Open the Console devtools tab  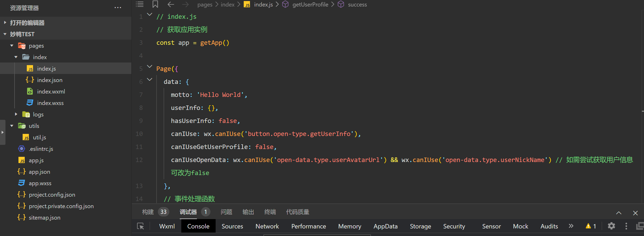pyautogui.click(x=198, y=226)
